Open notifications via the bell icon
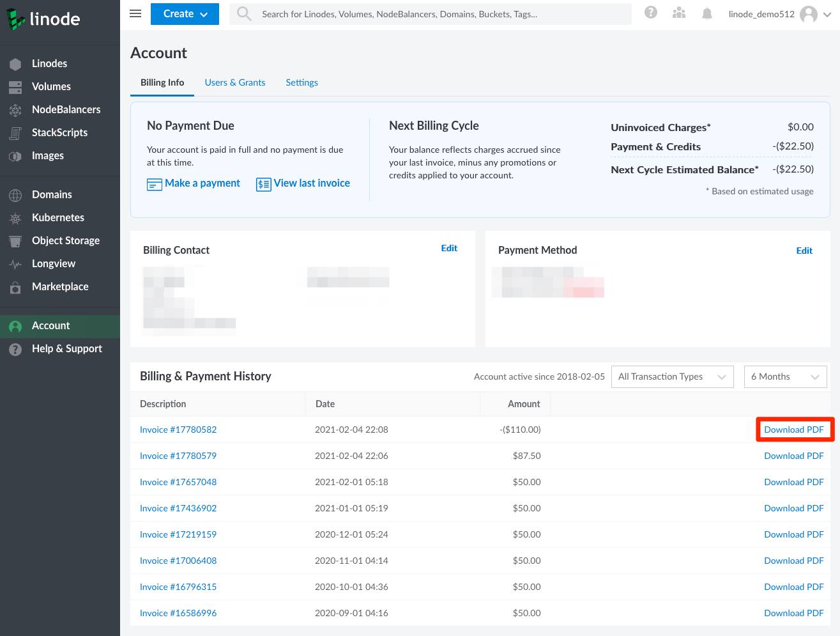This screenshot has height=636, width=840. 706,13
